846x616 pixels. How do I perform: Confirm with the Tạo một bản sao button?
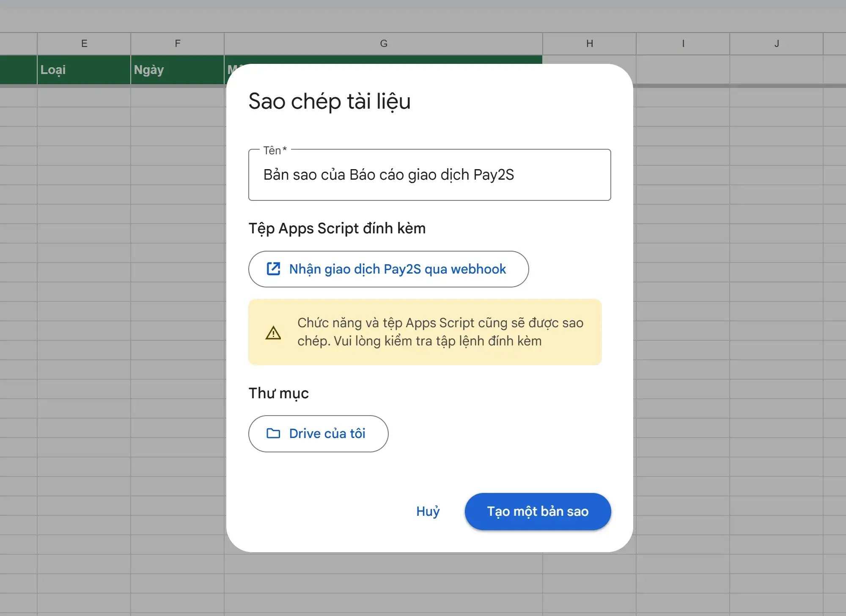(x=538, y=511)
